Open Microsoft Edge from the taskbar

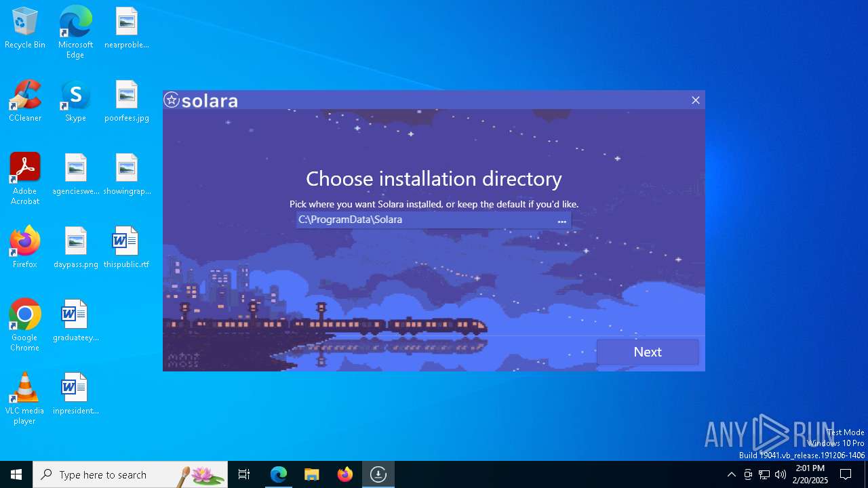(279, 474)
